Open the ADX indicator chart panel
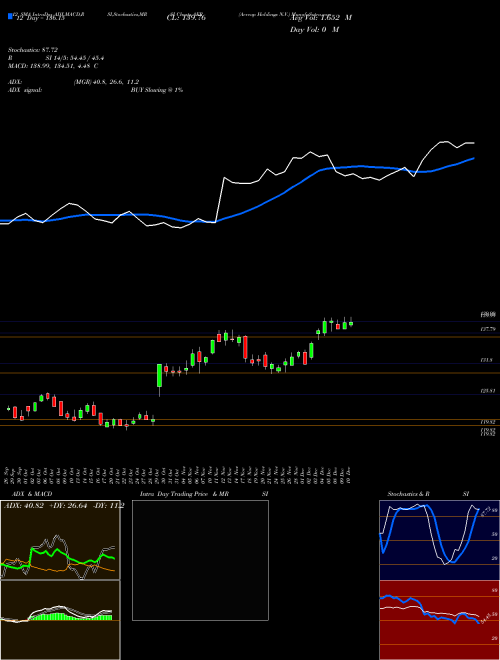The image size is (500, 660). tap(60, 540)
